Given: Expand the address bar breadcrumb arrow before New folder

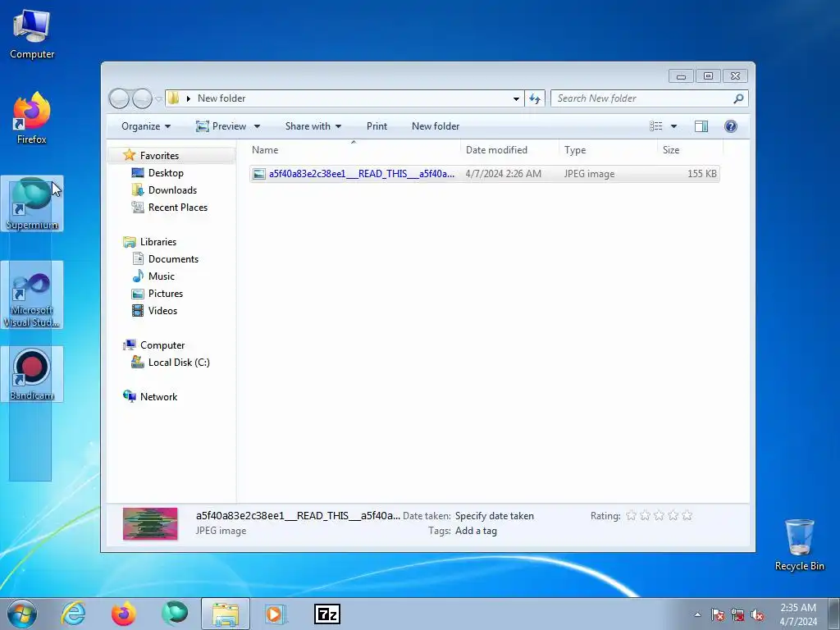Looking at the screenshot, I should (189, 98).
